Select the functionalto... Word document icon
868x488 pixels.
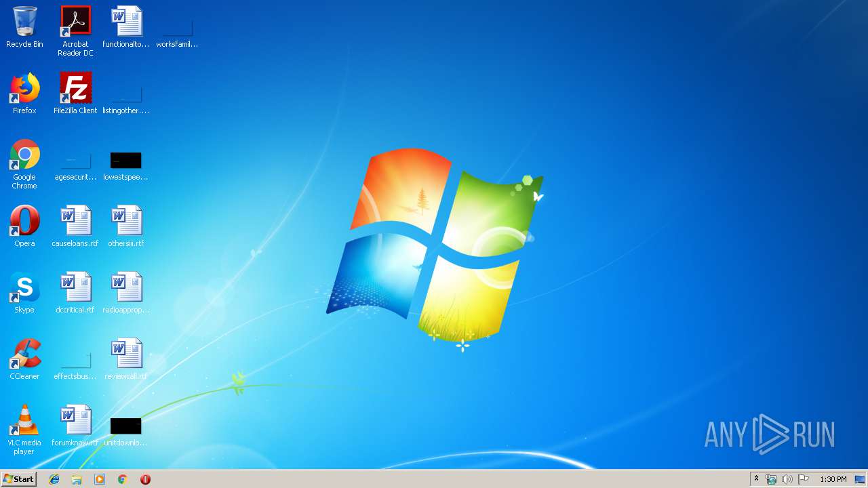[x=126, y=27]
